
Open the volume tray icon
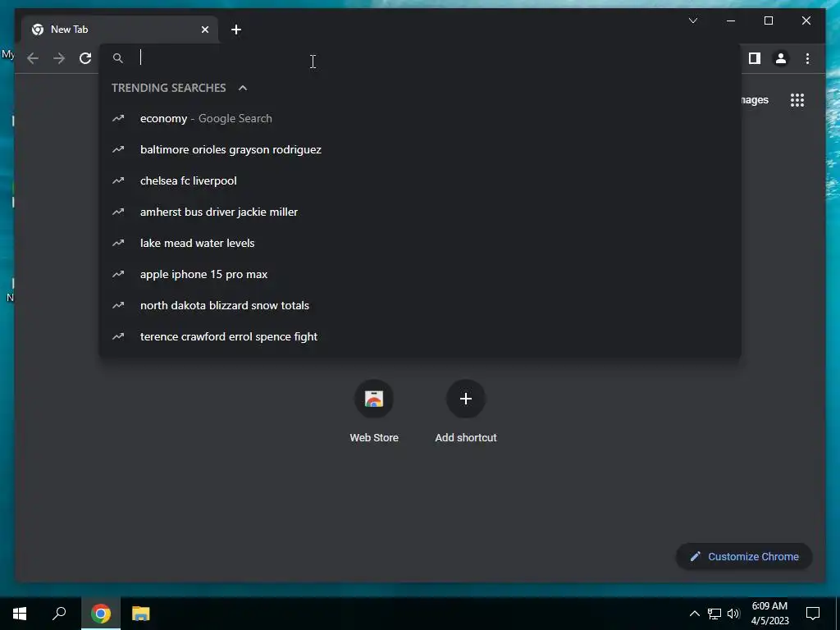(x=733, y=614)
